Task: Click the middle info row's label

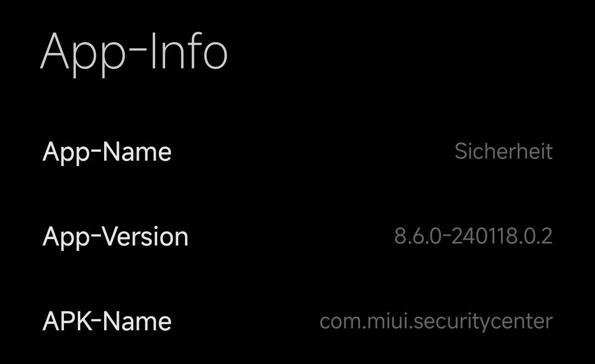Action: [116, 237]
